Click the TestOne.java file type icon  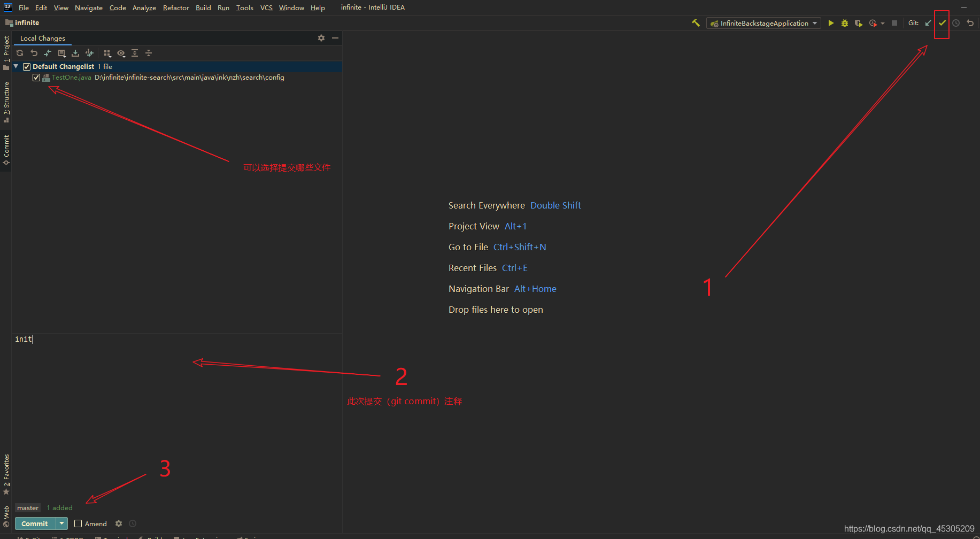46,78
